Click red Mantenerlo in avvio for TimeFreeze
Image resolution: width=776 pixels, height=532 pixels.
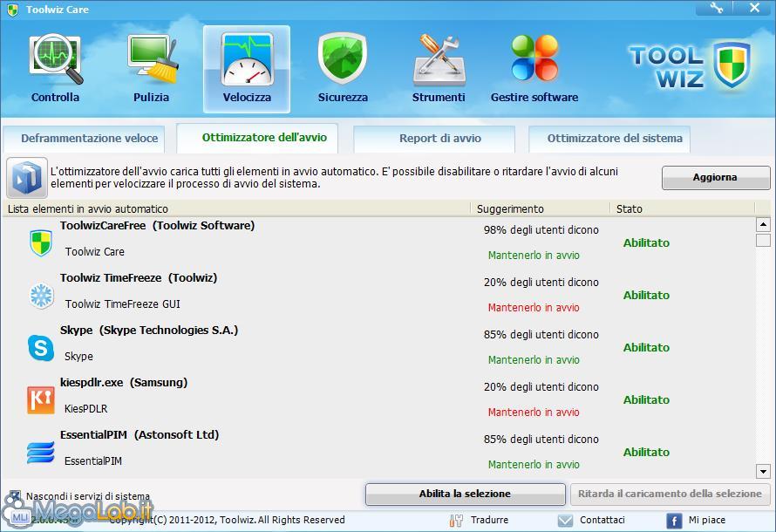534,308
